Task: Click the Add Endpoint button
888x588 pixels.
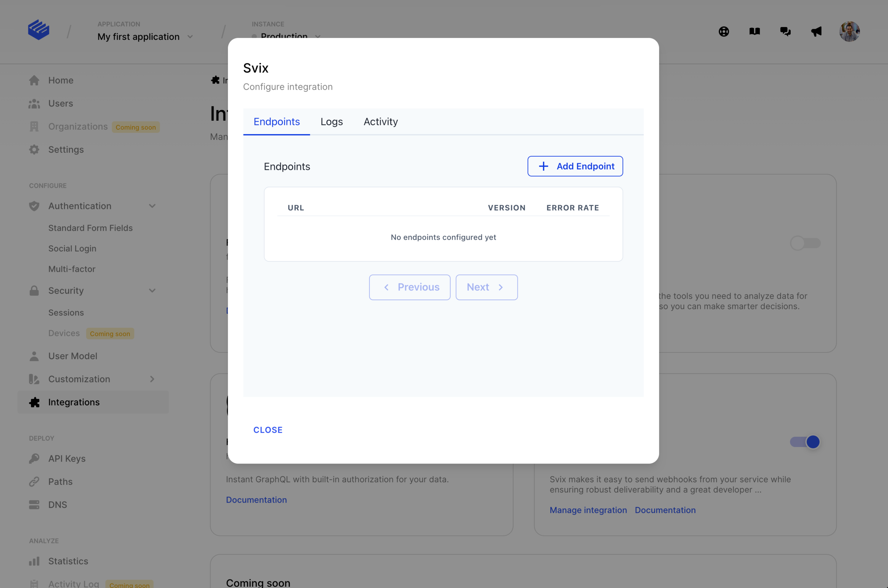Action: coord(575,166)
